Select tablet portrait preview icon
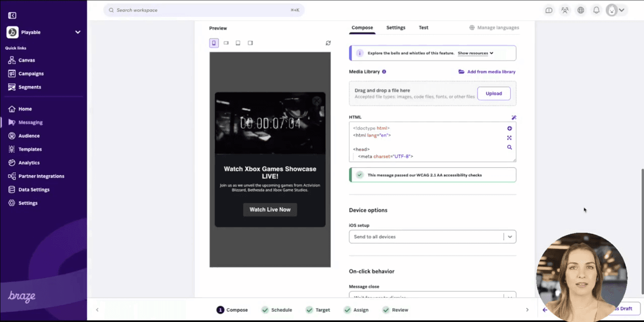 pos(238,43)
